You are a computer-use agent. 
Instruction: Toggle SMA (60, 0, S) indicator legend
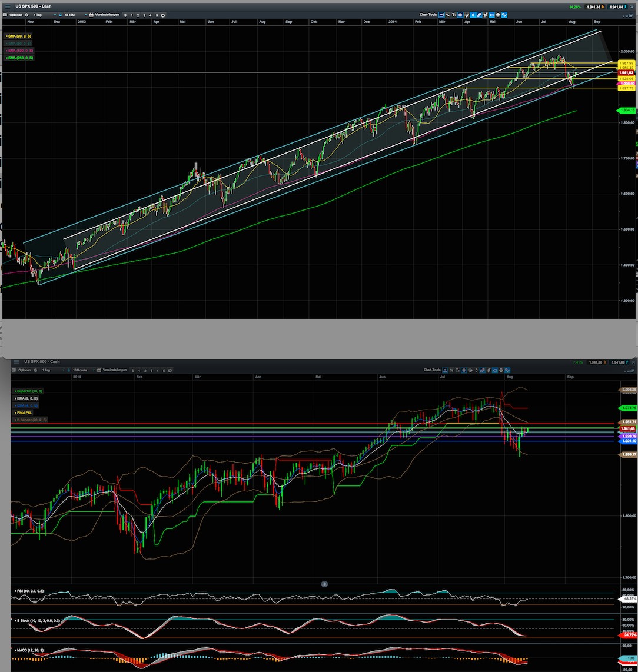18,44
